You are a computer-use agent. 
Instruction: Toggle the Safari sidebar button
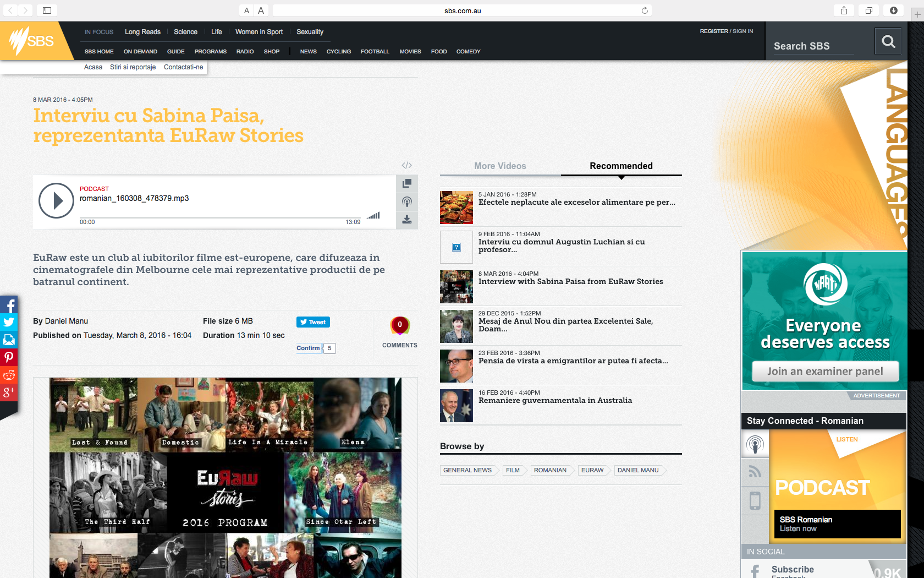coord(47,10)
